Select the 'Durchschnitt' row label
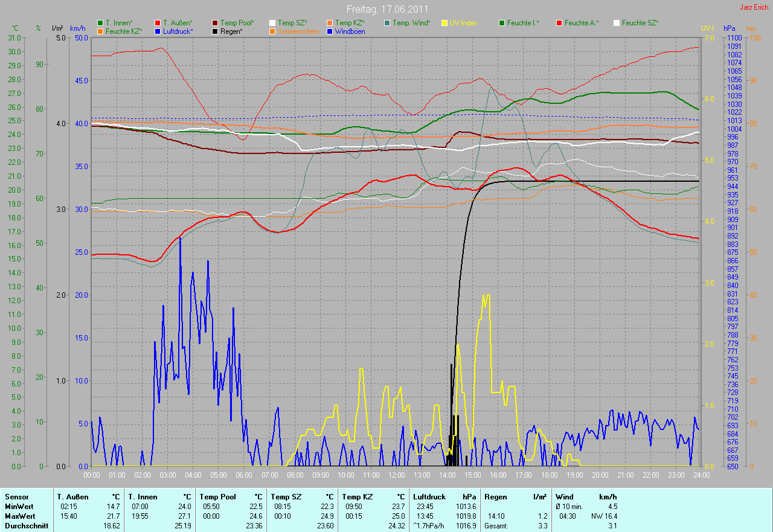Viewport: 773px width, 532px height. (x=26, y=526)
